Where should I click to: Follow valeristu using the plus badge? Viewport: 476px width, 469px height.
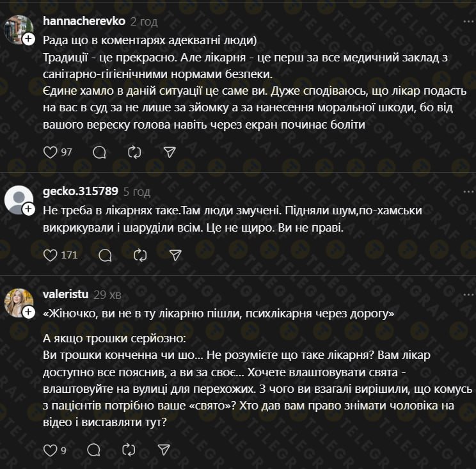point(29,312)
